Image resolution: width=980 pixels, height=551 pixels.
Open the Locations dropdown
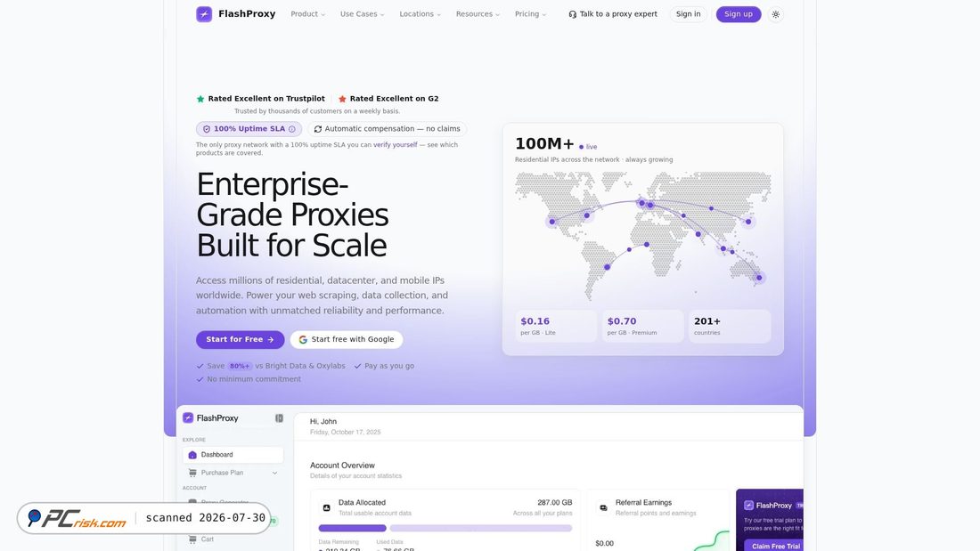pyautogui.click(x=420, y=13)
